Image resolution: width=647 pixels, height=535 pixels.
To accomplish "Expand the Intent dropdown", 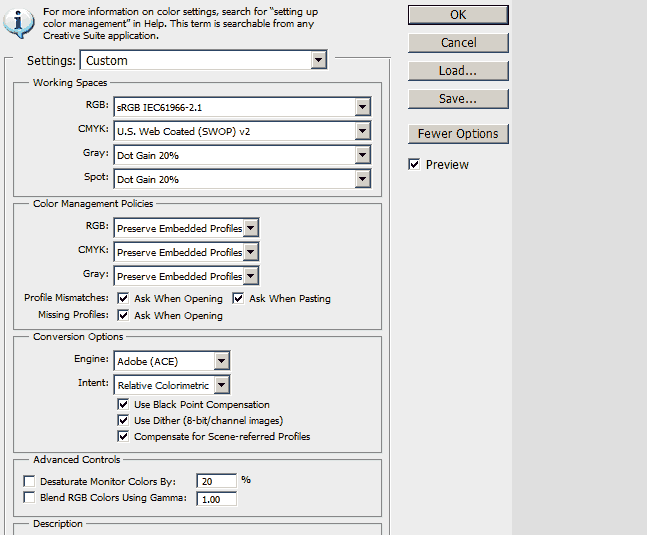I will pyautogui.click(x=222, y=385).
